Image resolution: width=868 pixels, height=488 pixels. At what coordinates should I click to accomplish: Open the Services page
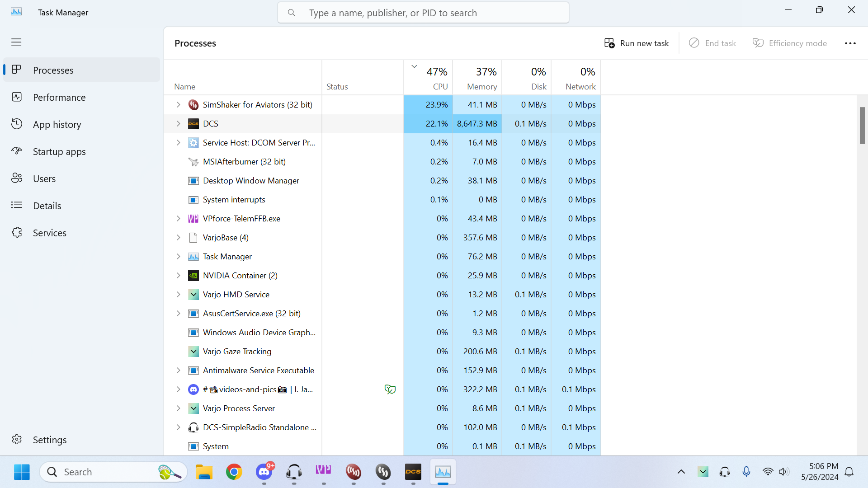[81, 233]
